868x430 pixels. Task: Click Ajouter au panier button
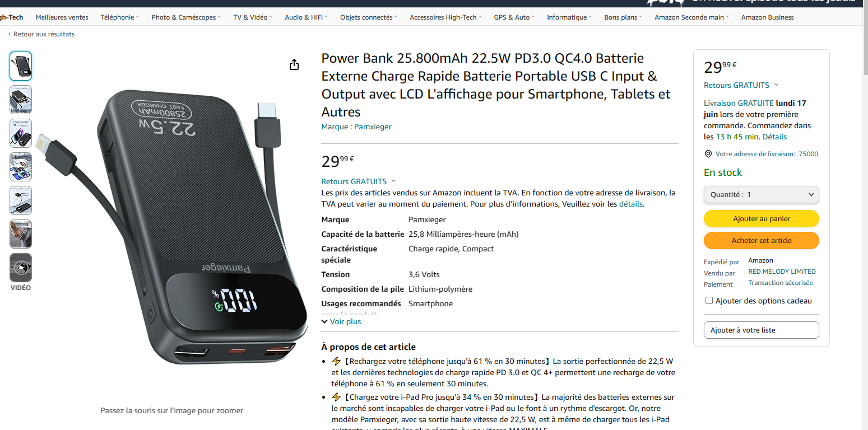coord(761,219)
